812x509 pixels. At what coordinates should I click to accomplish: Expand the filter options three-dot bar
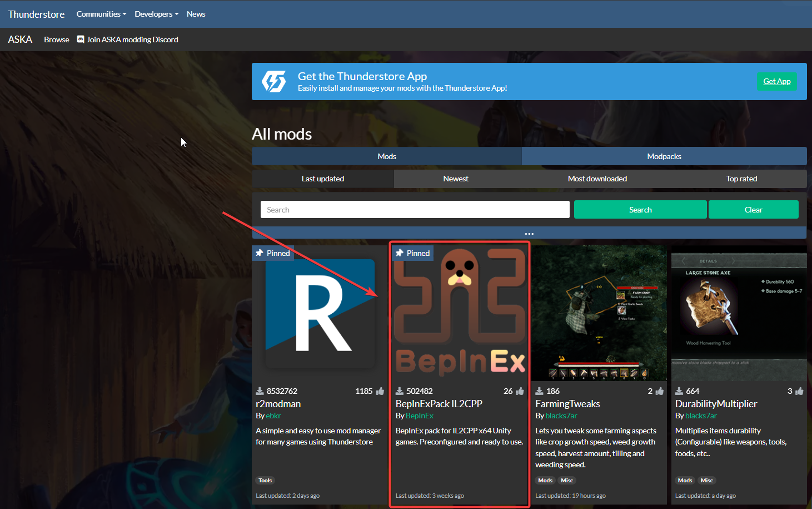[529, 234]
